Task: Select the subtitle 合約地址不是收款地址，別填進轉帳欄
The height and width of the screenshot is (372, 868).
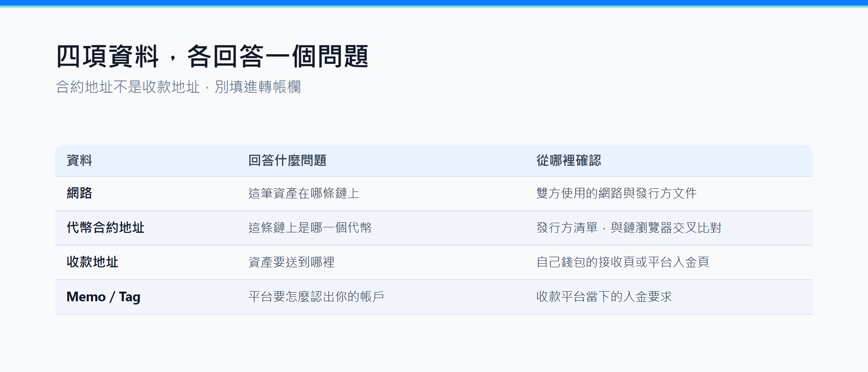Action: (x=178, y=87)
